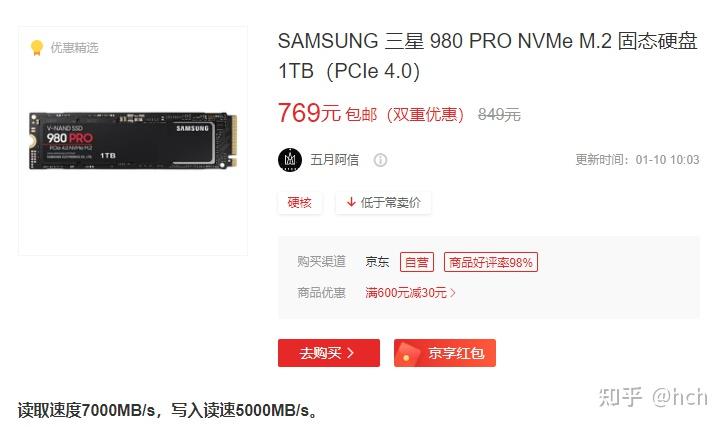Open the info icon beside 五月阿信
The height and width of the screenshot is (427, 726).
[x=380, y=160]
